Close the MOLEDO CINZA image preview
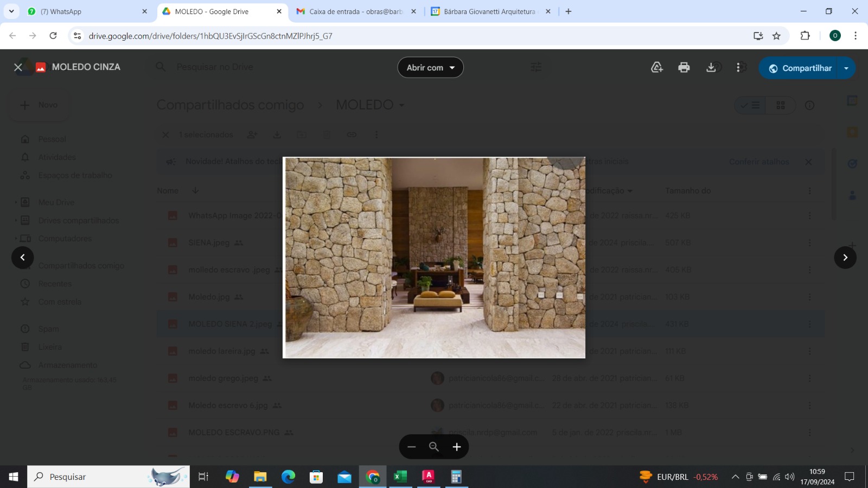 pos(18,67)
